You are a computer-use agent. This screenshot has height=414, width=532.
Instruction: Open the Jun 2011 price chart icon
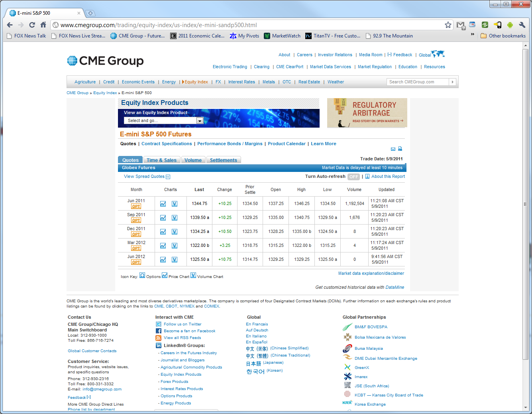tap(163, 204)
